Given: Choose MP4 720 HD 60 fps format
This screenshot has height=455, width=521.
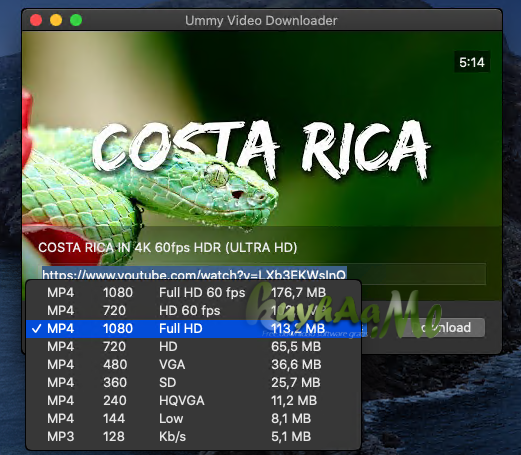Looking at the screenshot, I should click(x=193, y=311).
